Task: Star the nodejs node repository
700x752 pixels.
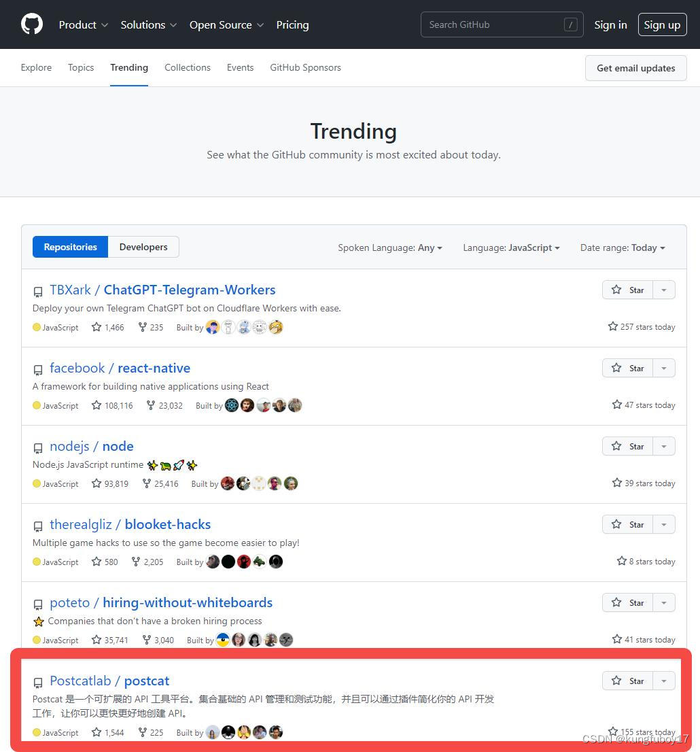Action: tap(627, 446)
